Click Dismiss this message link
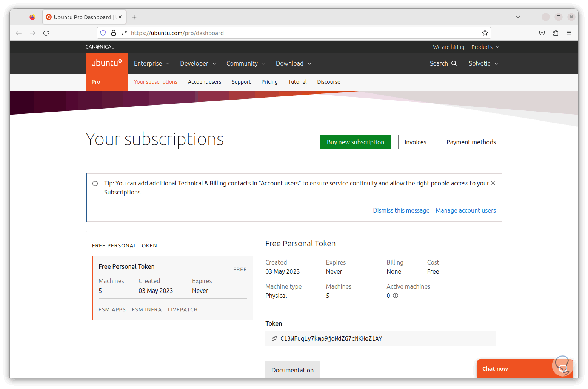Screen dimensions: 588x389 pos(401,211)
